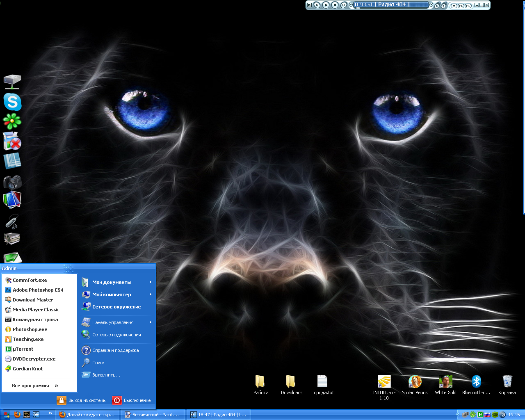Open Сетевые подключения in Start menu

(116, 335)
